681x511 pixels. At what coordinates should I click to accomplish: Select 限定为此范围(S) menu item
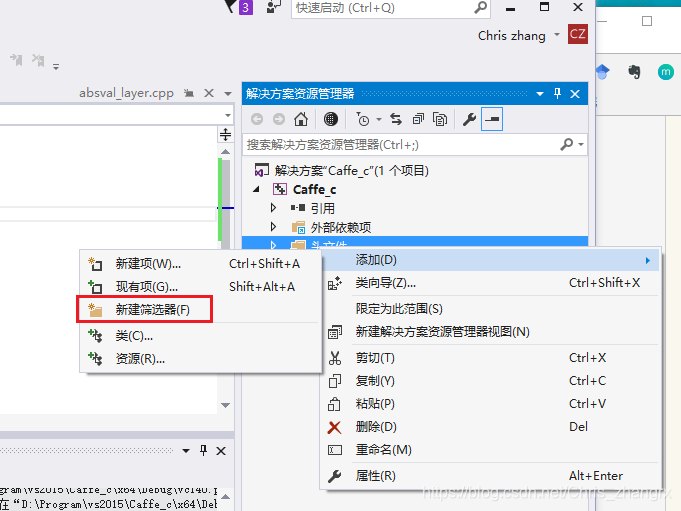(491, 309)
